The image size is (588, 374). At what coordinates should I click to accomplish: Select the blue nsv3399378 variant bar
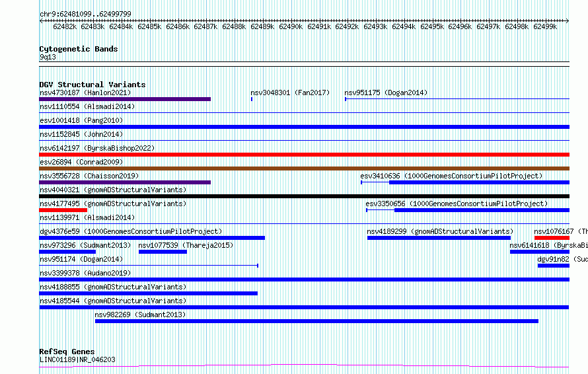[304, 280]
